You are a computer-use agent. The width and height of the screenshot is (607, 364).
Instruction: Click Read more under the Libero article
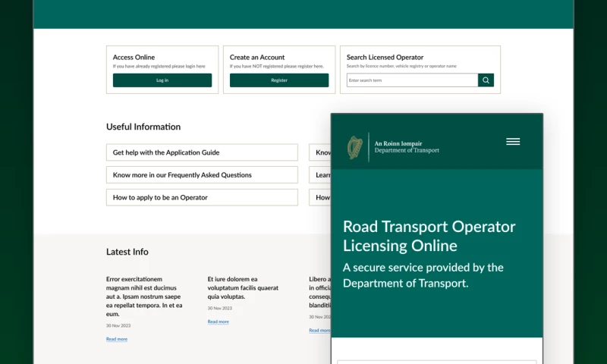point(319,330)
